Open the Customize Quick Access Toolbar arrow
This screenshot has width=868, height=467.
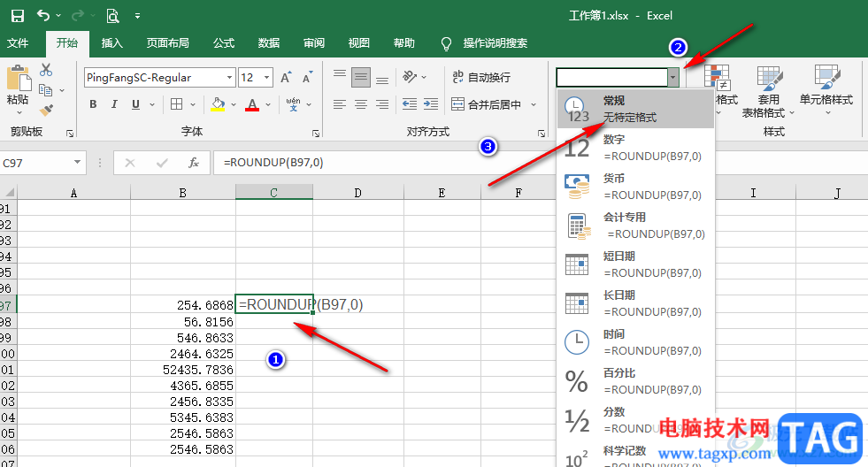(137, 16)
